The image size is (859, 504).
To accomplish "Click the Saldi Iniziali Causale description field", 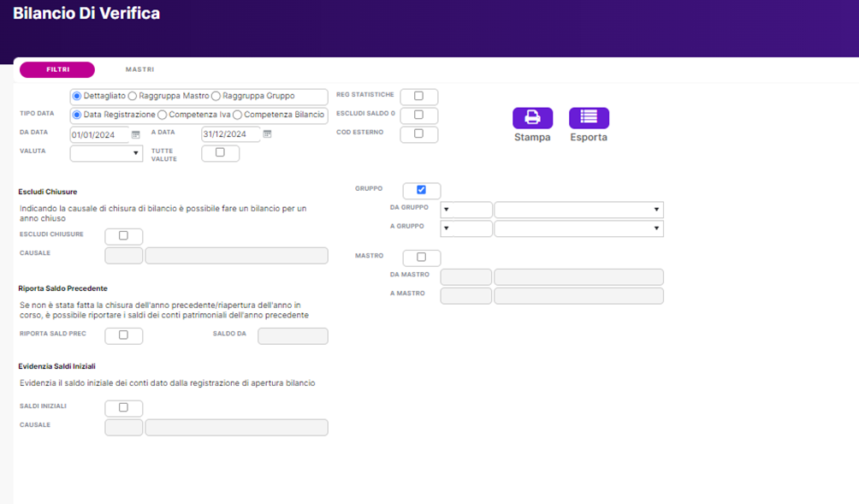I will pyautogui.click(x=237, y=427).
